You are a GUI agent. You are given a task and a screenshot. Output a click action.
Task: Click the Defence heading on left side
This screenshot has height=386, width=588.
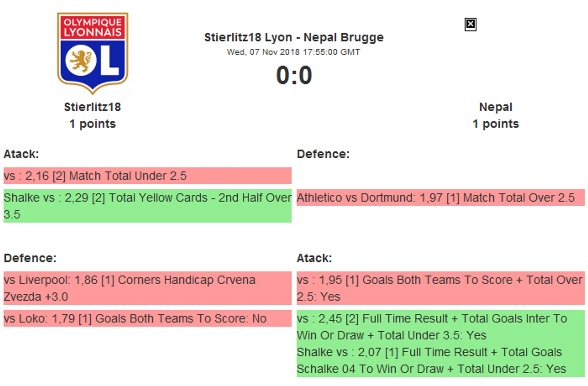30,258
